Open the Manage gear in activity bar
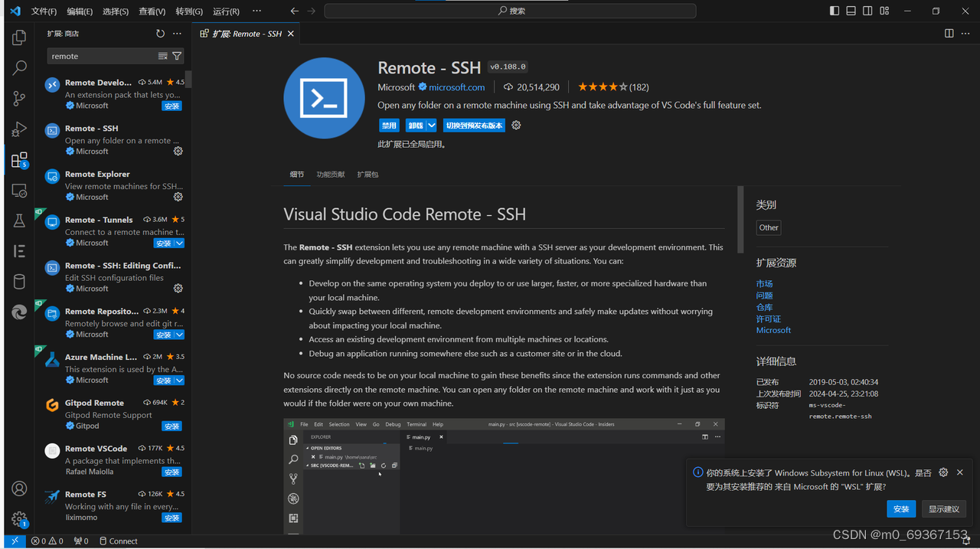This screenshot has width=980, height=549. coord(19,519)
